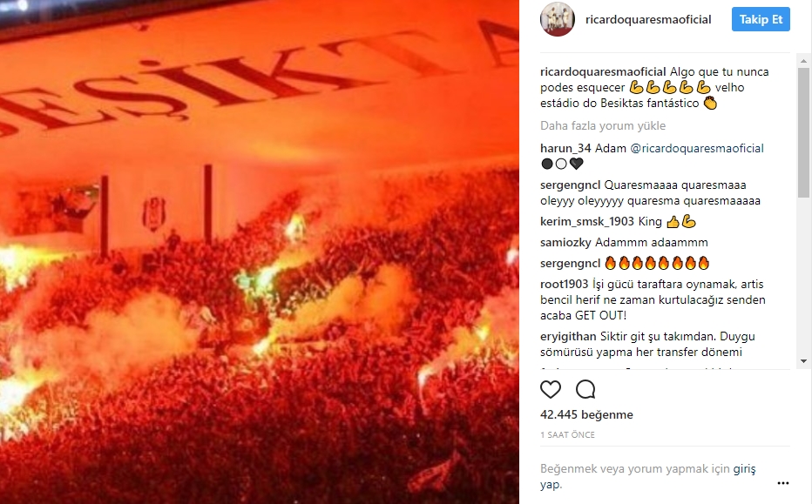Screen dimensions: 812x504
Task: Click the Takip Et follow button
Action: (761, 19)
